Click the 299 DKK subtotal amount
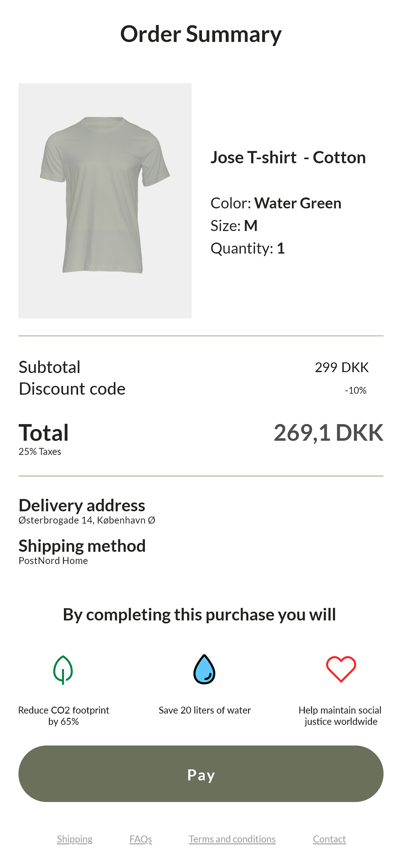 point(341,367)
